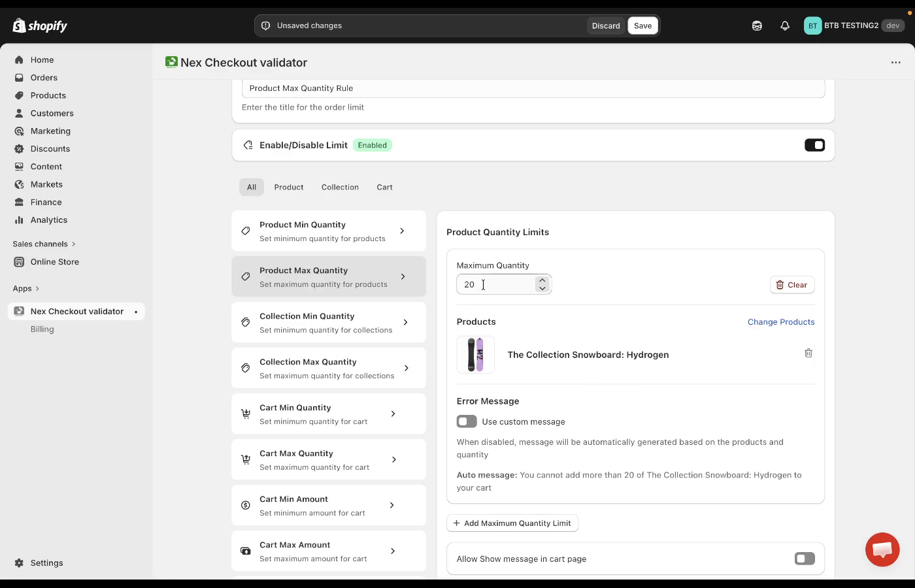Click the Cart Max Amount wallet icon
The width and height of the screenshot is (915, 588).
click(246, 551)
